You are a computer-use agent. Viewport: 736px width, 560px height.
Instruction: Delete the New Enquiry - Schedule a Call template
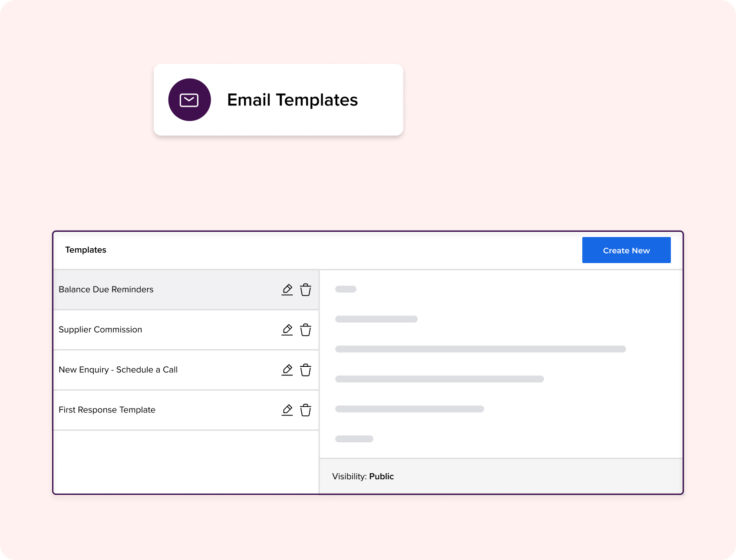point(306,370)
